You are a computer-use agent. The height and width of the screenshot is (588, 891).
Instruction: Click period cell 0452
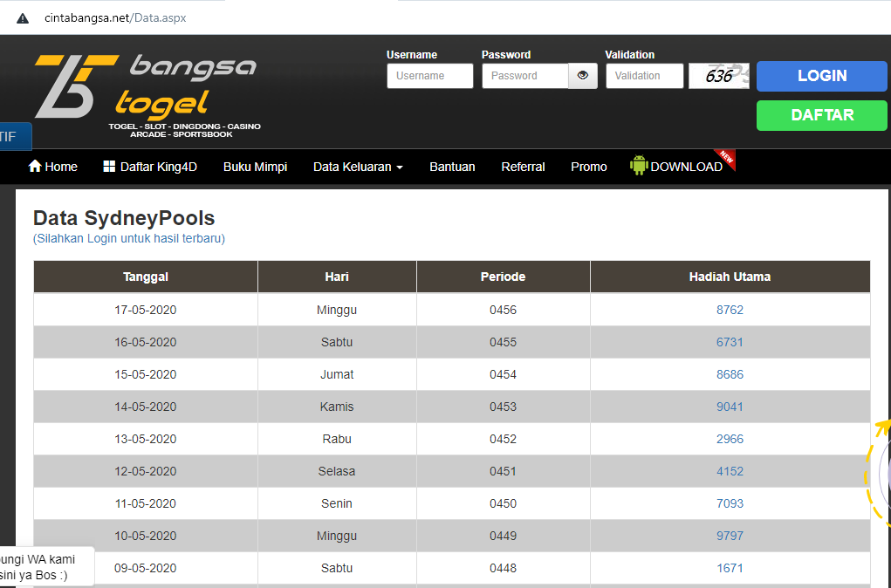pos(503,439)
